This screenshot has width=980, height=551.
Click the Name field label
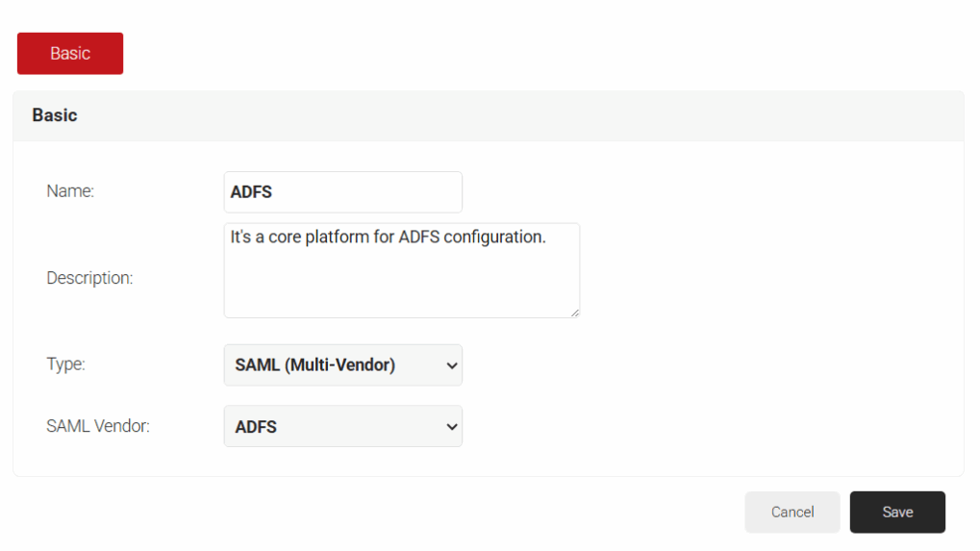point(70,191)
